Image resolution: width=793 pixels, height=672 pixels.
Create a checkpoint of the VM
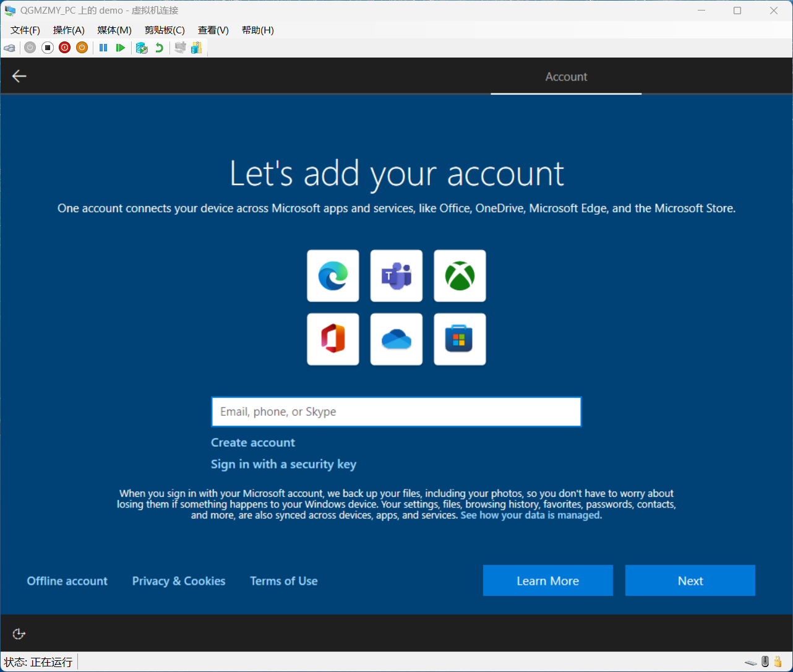142,48
